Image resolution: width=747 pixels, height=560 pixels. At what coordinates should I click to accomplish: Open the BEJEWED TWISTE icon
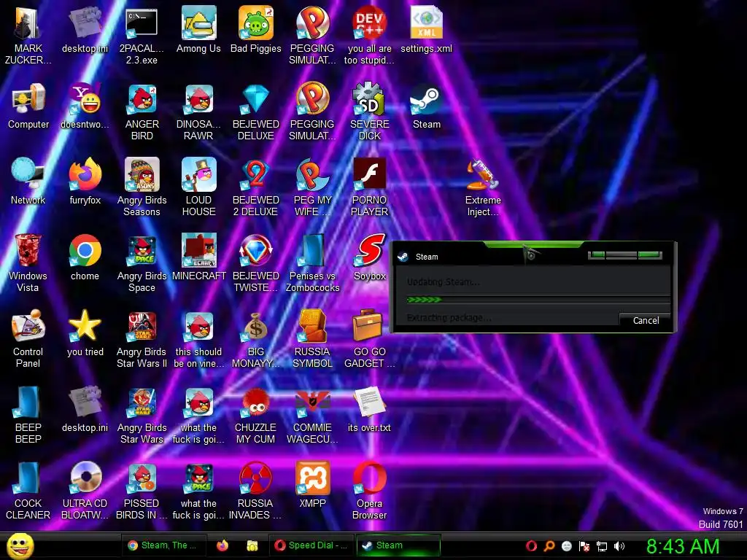pos(256,262)
